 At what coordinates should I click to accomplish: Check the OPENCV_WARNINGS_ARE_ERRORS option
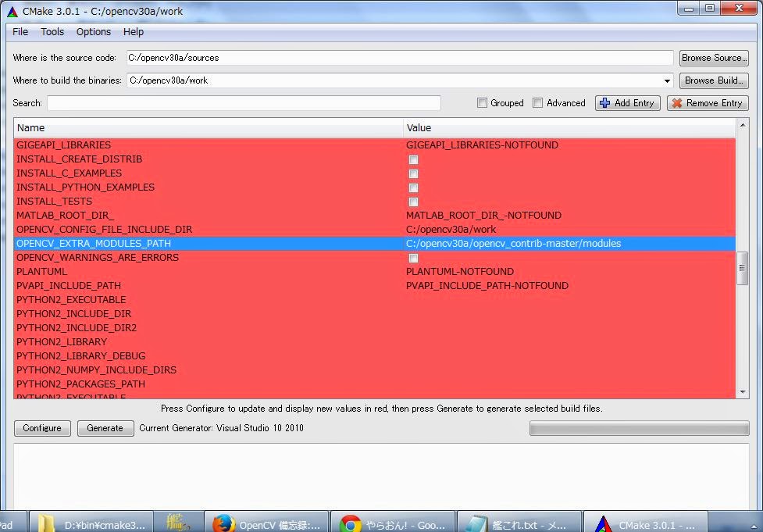tap(413, 258)
